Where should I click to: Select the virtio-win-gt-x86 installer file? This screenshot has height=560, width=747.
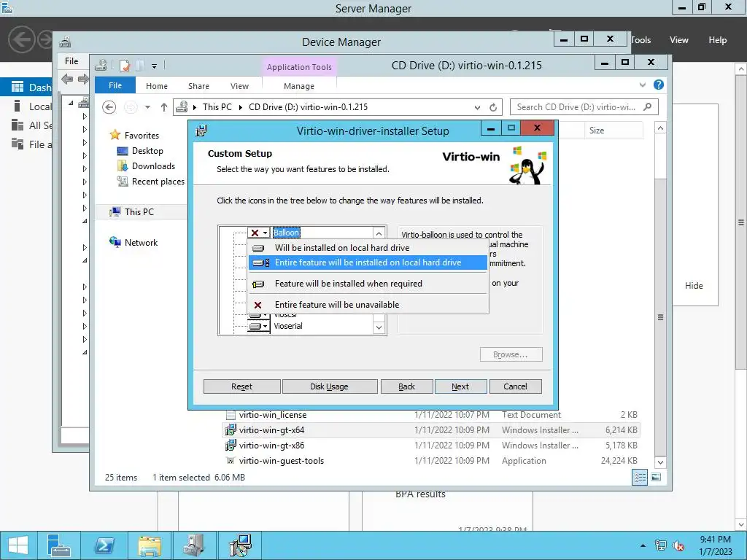pyautogui.click(x=431, y=446)
